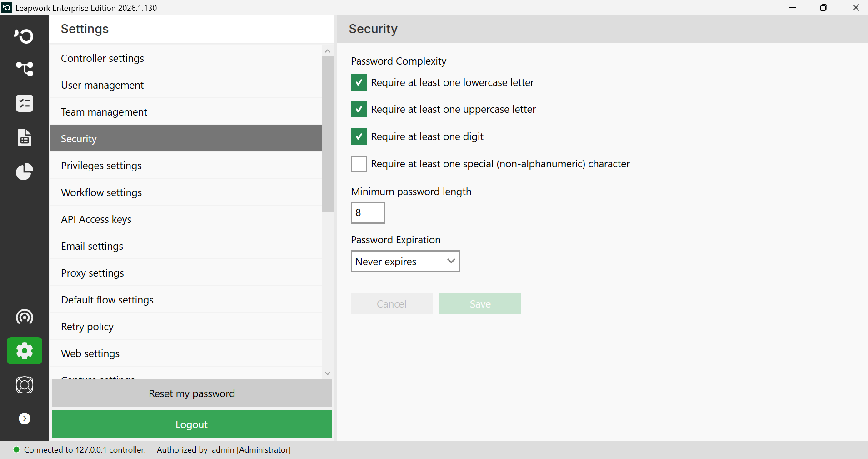Open the Leapwork logo home icon
Screen dimensions: 868x459
click(24, 35)
